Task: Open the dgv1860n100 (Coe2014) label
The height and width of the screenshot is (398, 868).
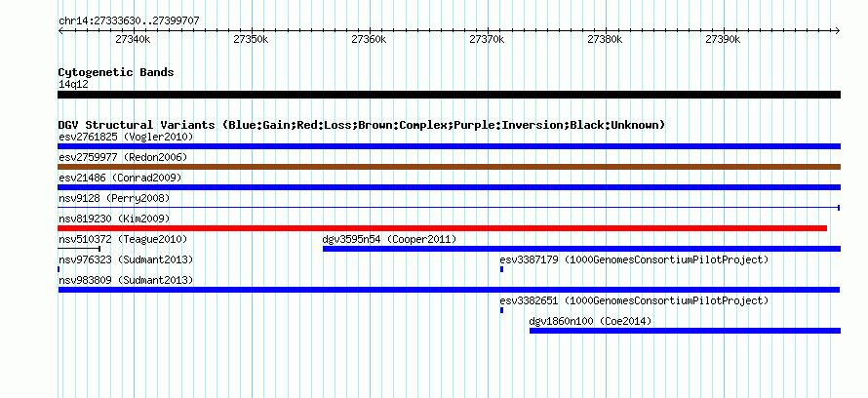Action: [x=590, y=321]
